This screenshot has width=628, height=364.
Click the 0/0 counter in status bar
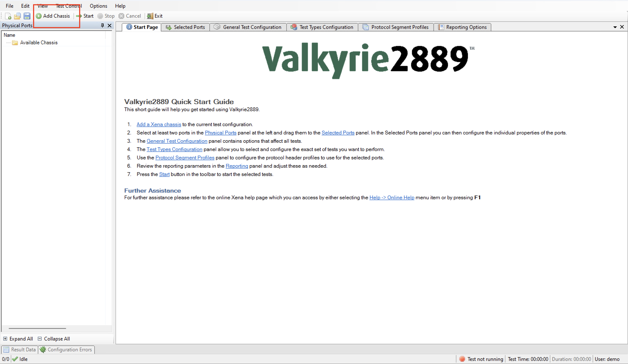click(x=5, y=359)
